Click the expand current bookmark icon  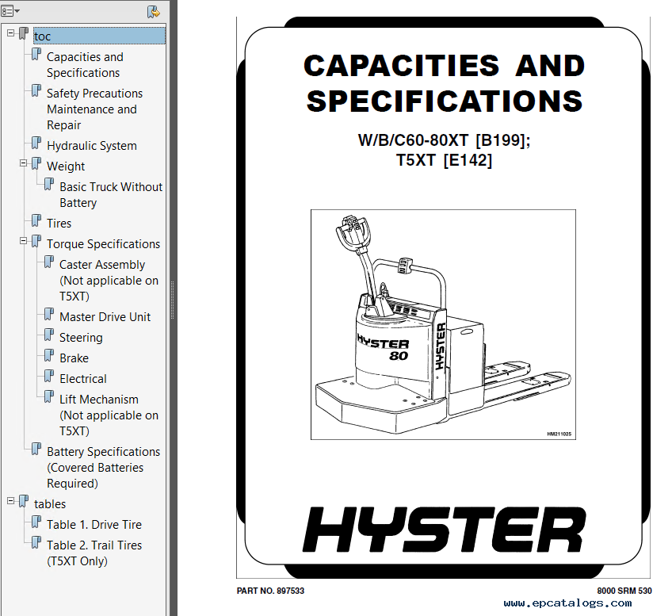[153, 12]
